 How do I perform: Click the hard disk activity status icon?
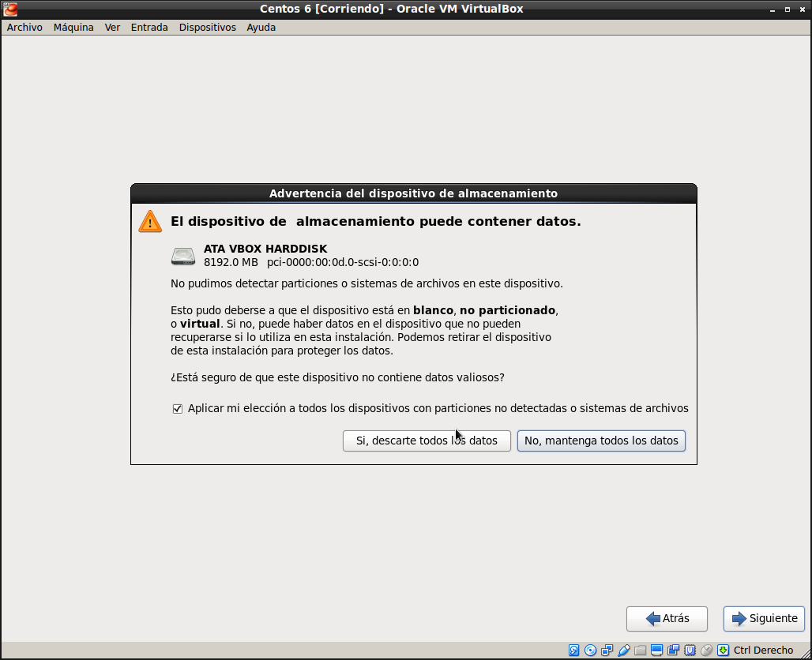point(574,651)
